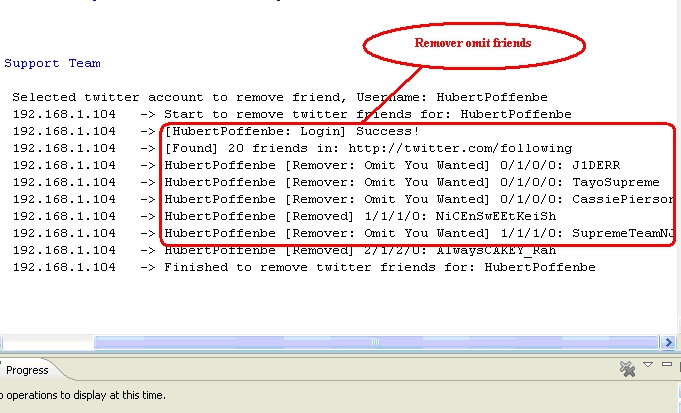Image resolution: width=681 pixels, height=413 pixels.
Task: Click the 'Support Team' text
Action: (x=53, y=63)
